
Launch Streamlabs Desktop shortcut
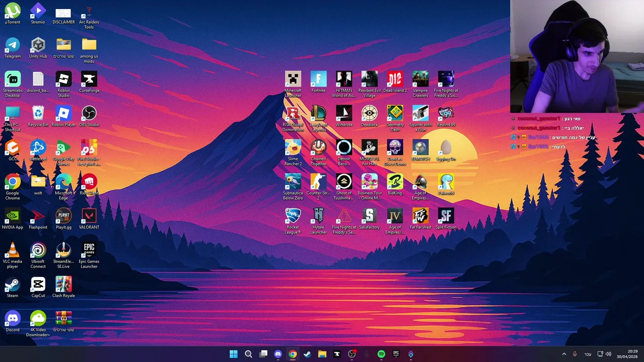click(x=13, y=84)
